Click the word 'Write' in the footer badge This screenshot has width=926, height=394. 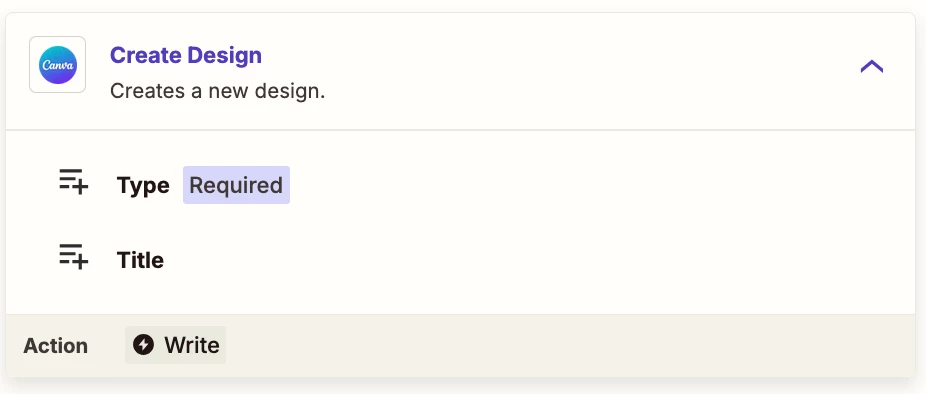192,345
